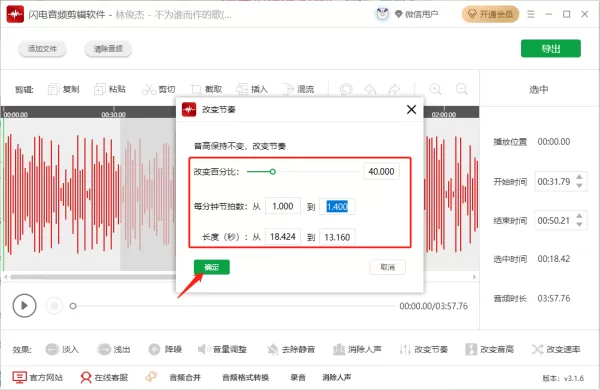Select the 剪切 (cut) tool

[x=159, y=89]
